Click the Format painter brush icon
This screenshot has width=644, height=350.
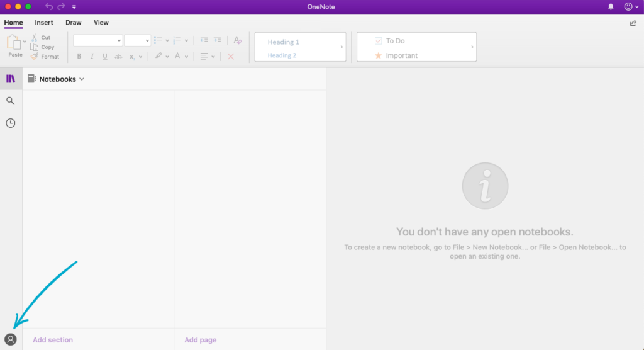(x=35, y=57)
